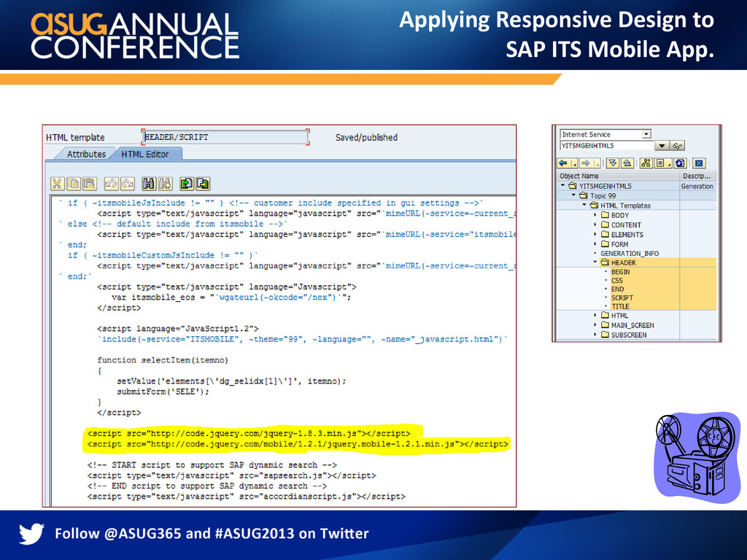Click the Undo arrow icon in editor

tap(111, 183)
